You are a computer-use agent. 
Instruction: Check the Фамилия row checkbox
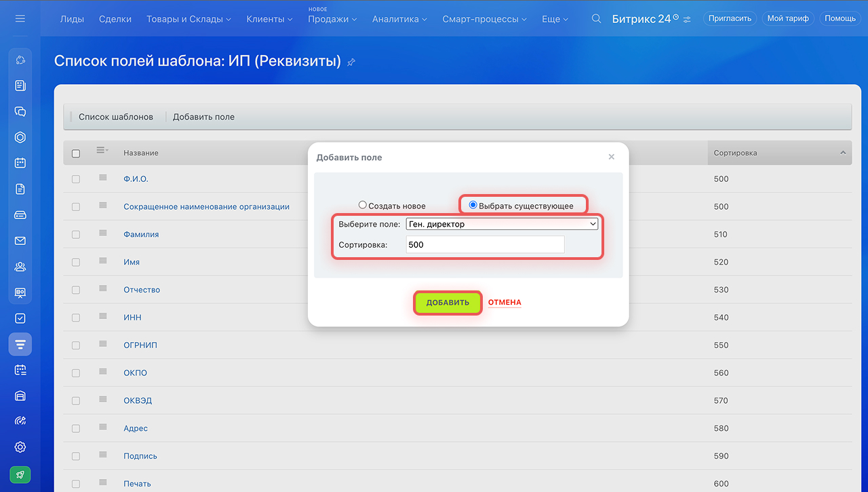(76, 235)
